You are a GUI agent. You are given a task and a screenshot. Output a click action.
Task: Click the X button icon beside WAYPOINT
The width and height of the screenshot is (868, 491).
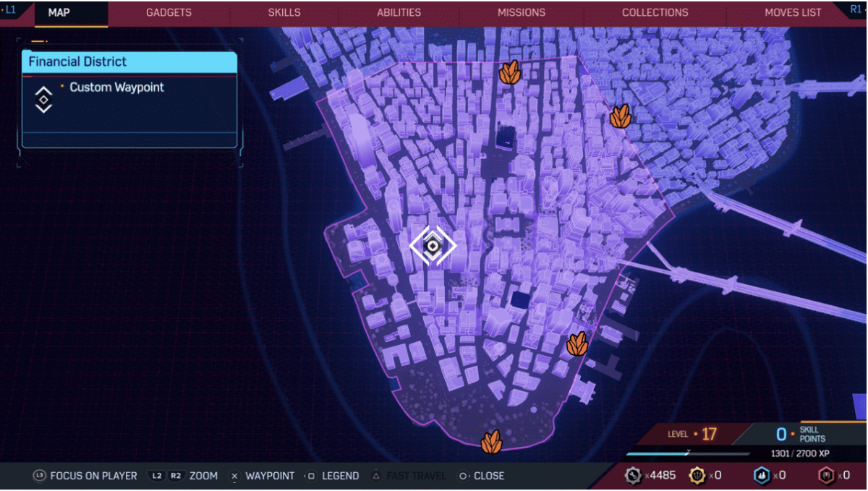tap(234, 476)
